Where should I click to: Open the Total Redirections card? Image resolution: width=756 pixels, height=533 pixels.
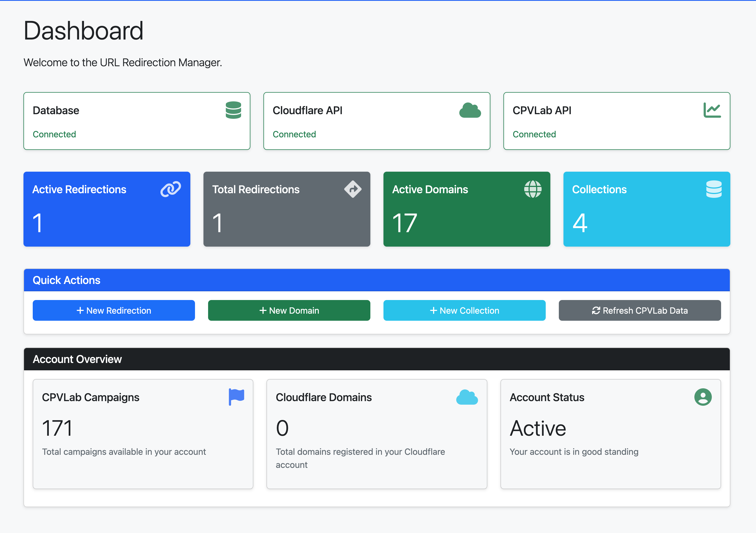[x=287, y=209]
